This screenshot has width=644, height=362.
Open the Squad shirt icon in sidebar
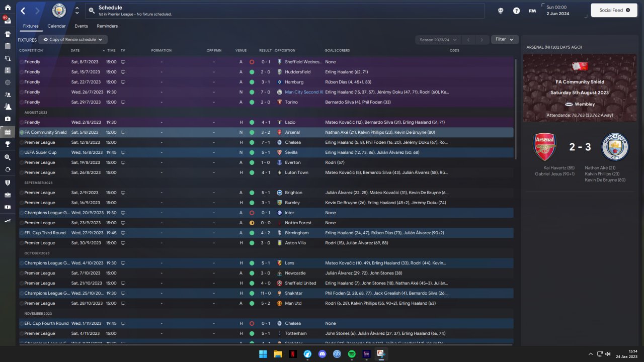coord(8,35)
